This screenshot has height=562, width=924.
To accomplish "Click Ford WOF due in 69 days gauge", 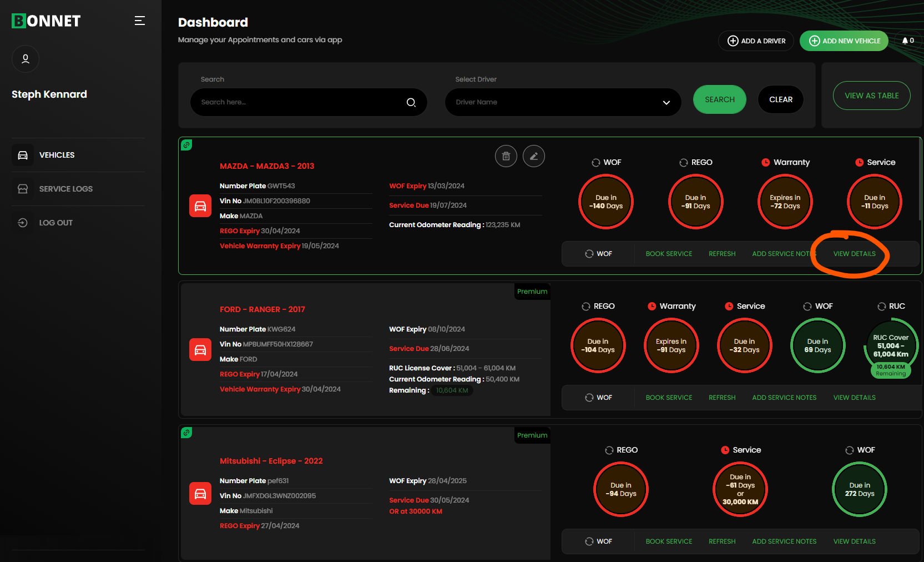I will [x=817, y=345].
